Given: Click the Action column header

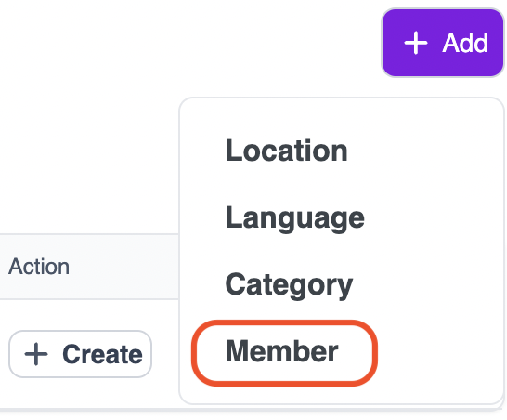Looking at the screenshot, I should pyautogui.click(x=39, y=267).
